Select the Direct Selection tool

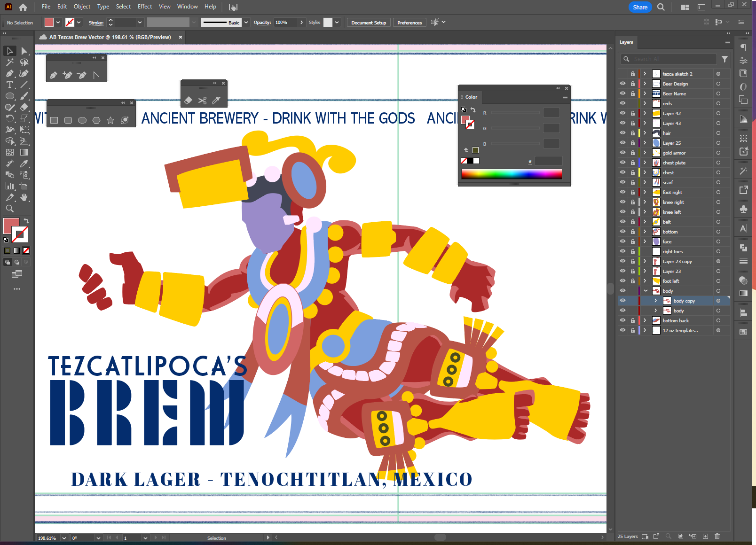[x=24, y=51]
